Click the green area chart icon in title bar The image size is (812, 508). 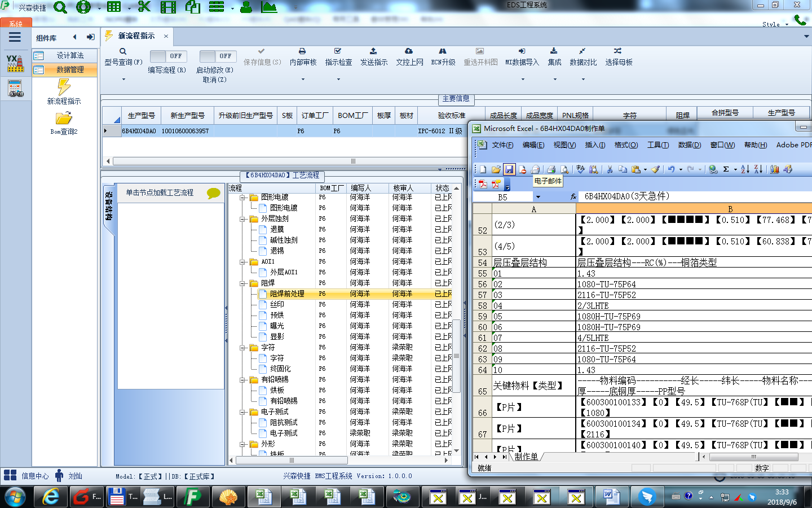(x=269, y=7)
